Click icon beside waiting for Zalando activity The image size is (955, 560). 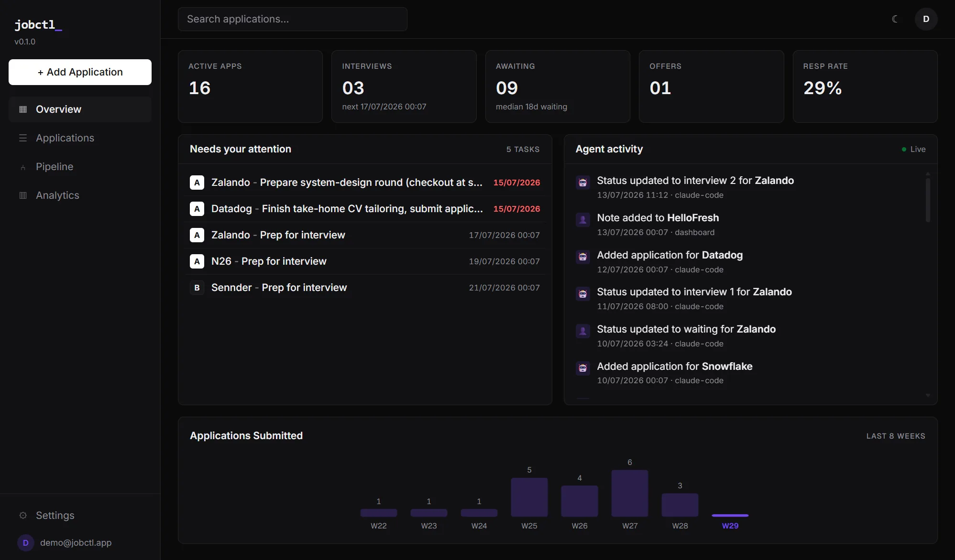[x=583, y=331]
